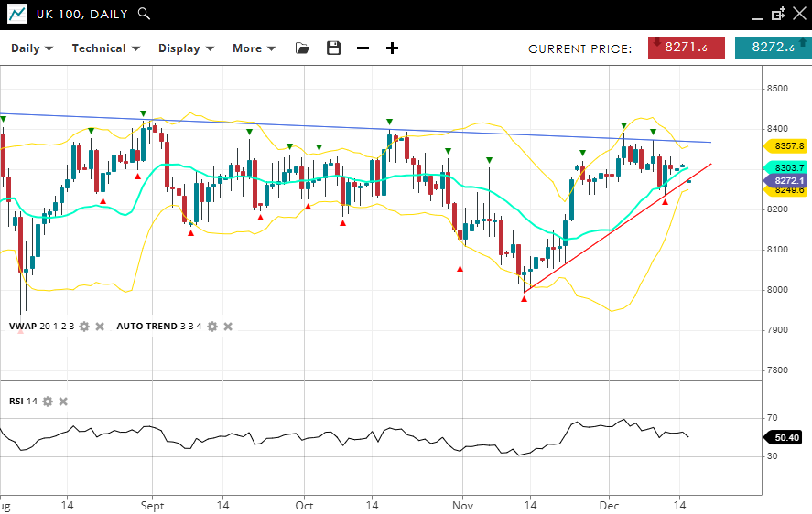This screenshot has width=812, height=514.
Task: Open the saved chart folder icon
Action: tap(302, 48)
